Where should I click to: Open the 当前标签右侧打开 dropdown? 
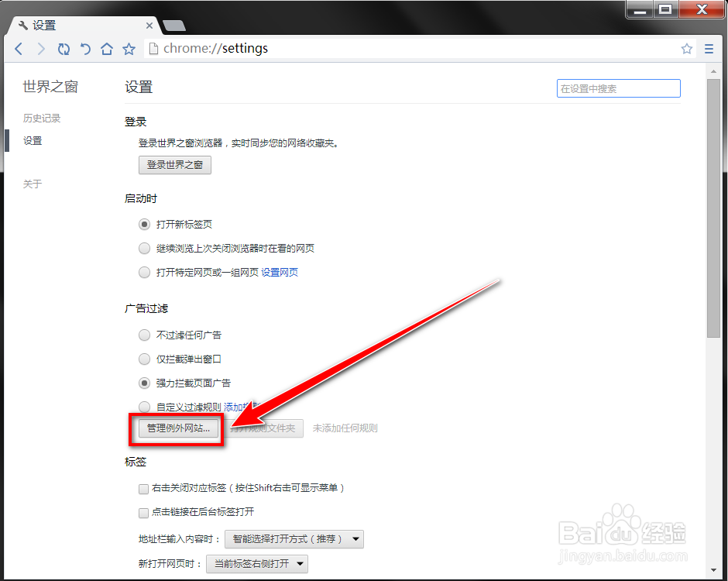(x=257, y=564)
